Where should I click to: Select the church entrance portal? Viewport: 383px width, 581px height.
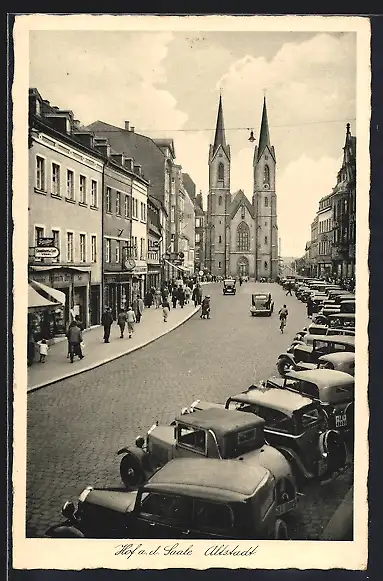click(x=243, y=266)
